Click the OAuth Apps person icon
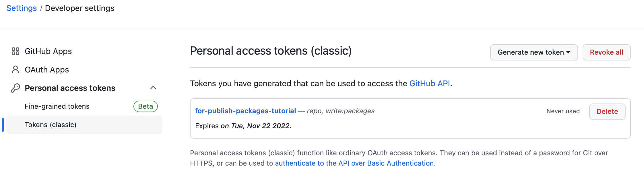The height and width of the screenshot is (184, 644). [15, 70]
